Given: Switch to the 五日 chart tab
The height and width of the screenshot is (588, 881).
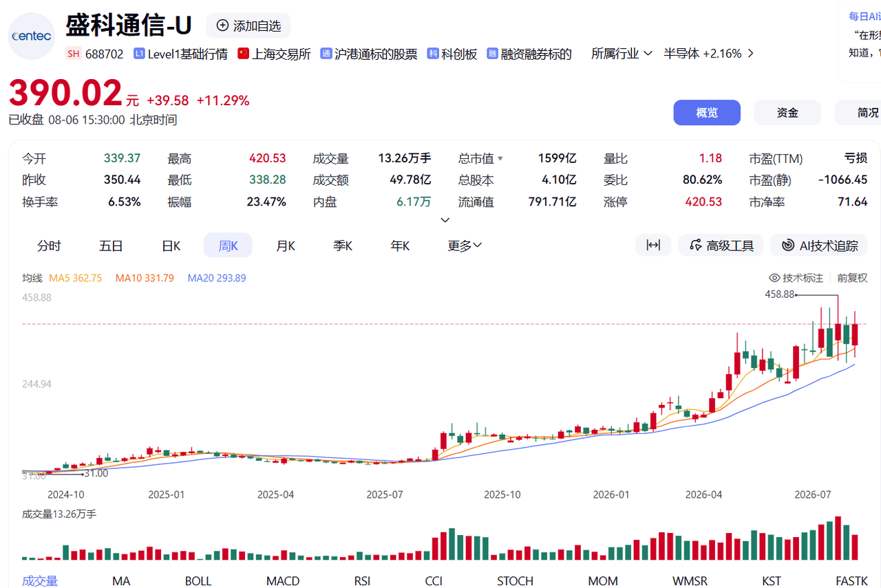Looking at the screenshot, I should coord(111,246).
